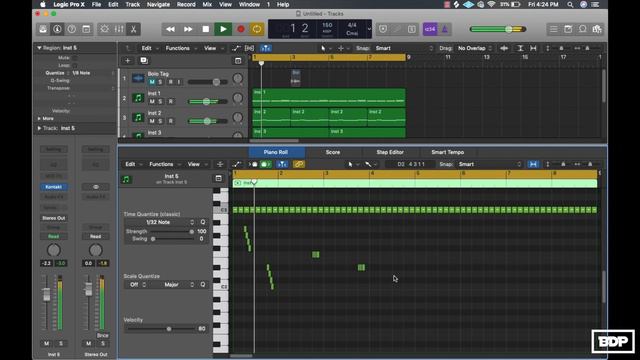Toggle the region Mute checkbox
The image size is (640, 360).
point(74,58)
